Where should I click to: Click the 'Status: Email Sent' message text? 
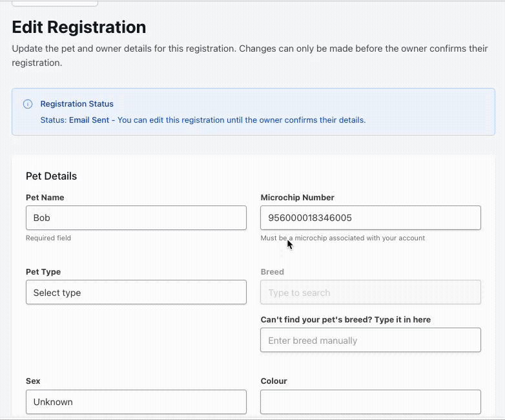(x=203, y=120)
